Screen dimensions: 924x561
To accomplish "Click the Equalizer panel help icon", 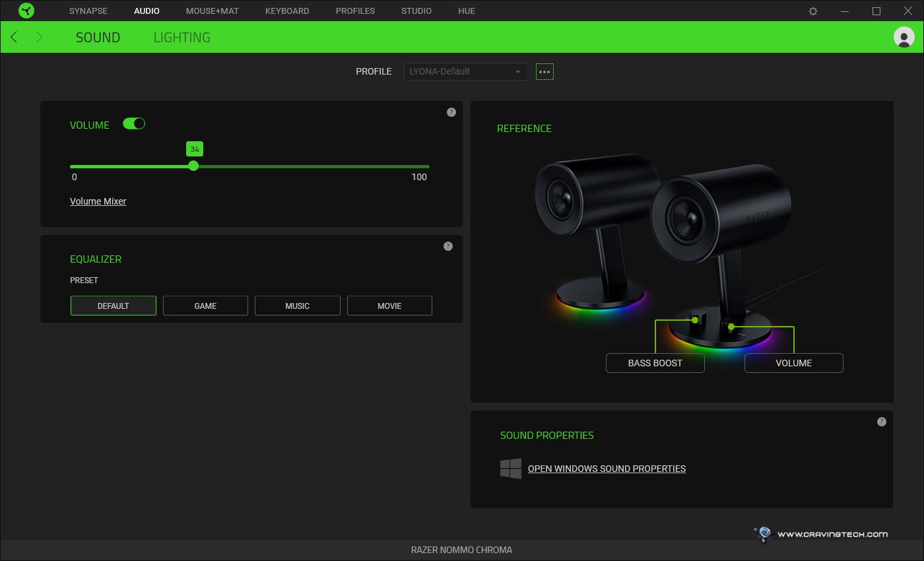I will tap(448, 246).
